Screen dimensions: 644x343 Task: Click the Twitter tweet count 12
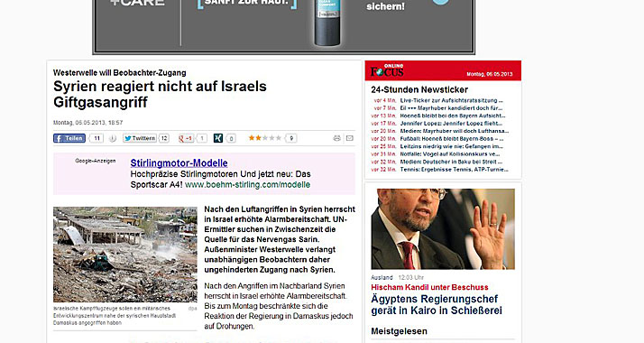point(164,138)
